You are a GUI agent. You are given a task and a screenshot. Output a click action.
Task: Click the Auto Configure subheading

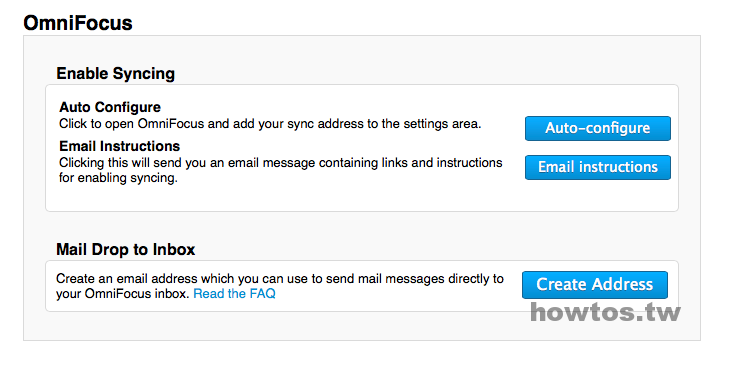[x=110, y=107]
